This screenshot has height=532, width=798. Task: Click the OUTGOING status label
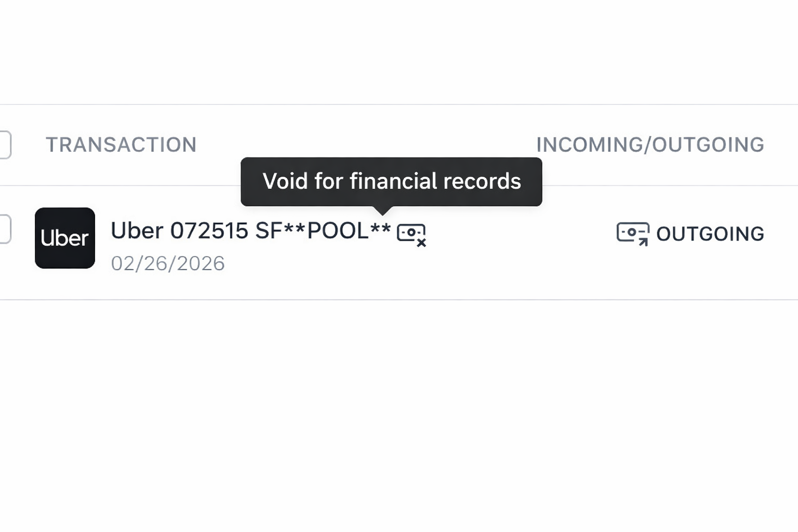(711, 234)
